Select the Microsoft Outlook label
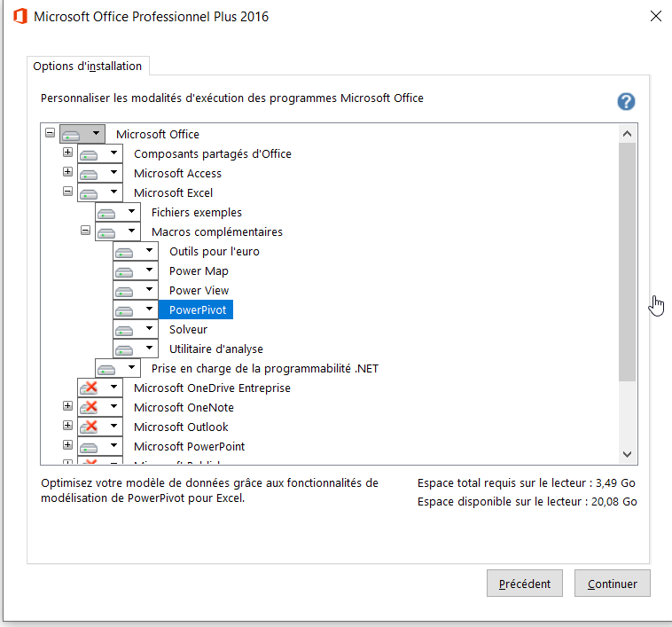672x627 pixels. click(181, 427)
